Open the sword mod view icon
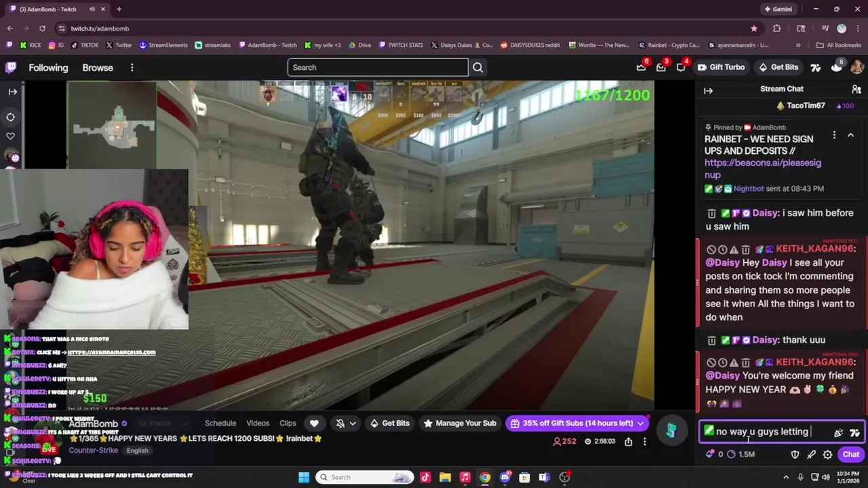868x488 pixels. (x=811, y=454)
